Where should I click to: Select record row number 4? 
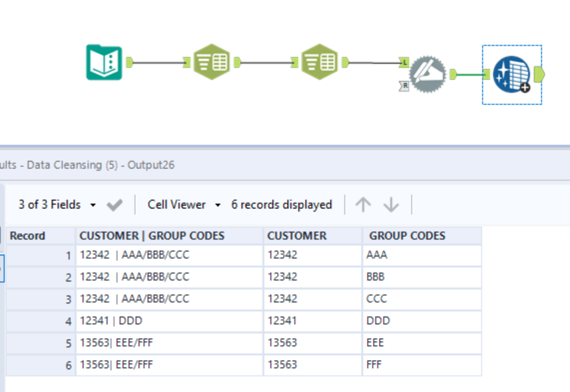pos(40,321)
